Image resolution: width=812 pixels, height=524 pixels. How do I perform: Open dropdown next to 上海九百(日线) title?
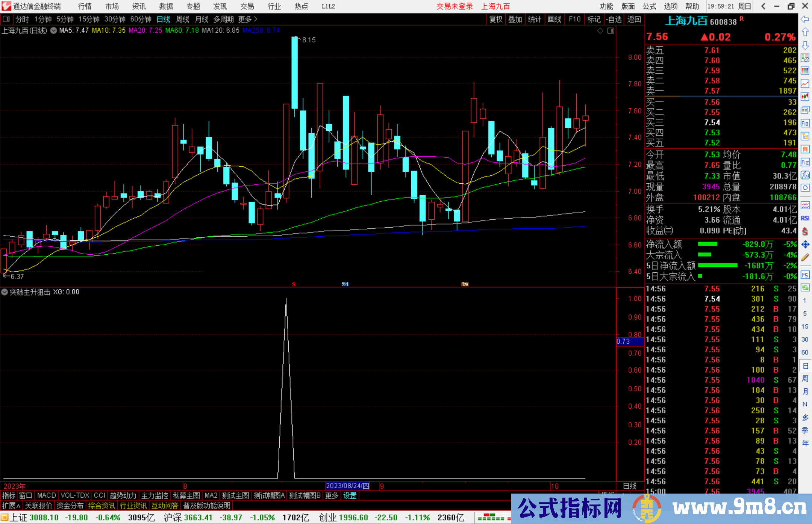54,31
